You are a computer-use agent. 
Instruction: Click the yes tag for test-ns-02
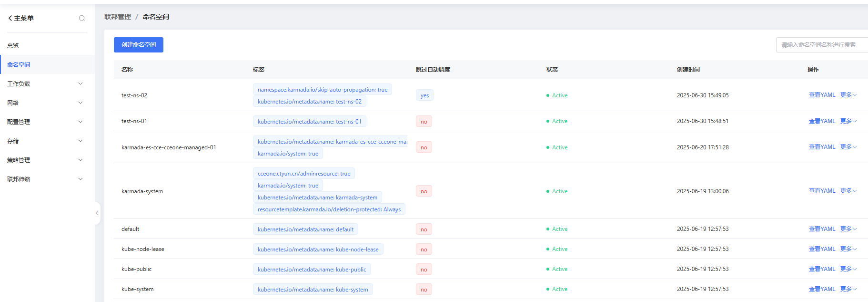pos(424,95)
